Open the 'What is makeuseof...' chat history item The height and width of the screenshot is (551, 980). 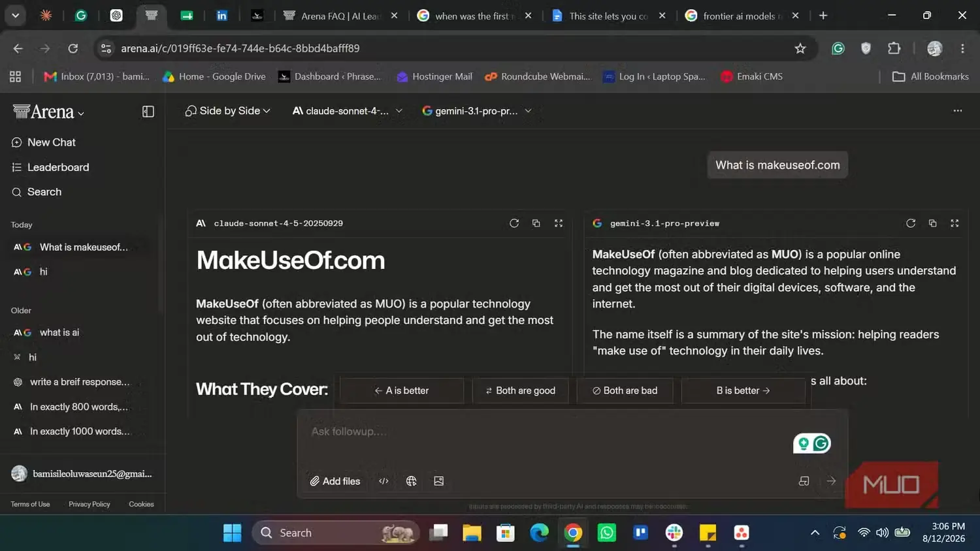[x=78, y=247]
